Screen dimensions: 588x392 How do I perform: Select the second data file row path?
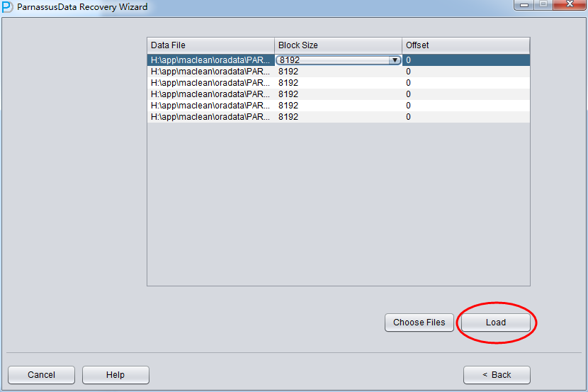[210, 72]
